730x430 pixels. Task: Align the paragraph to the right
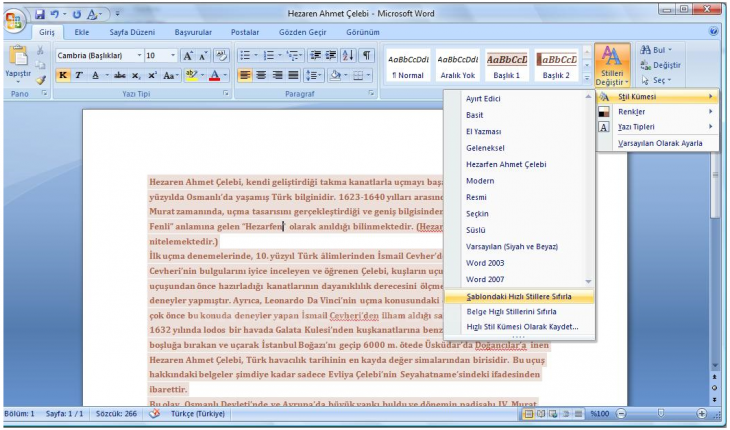[x=277, y=75]
